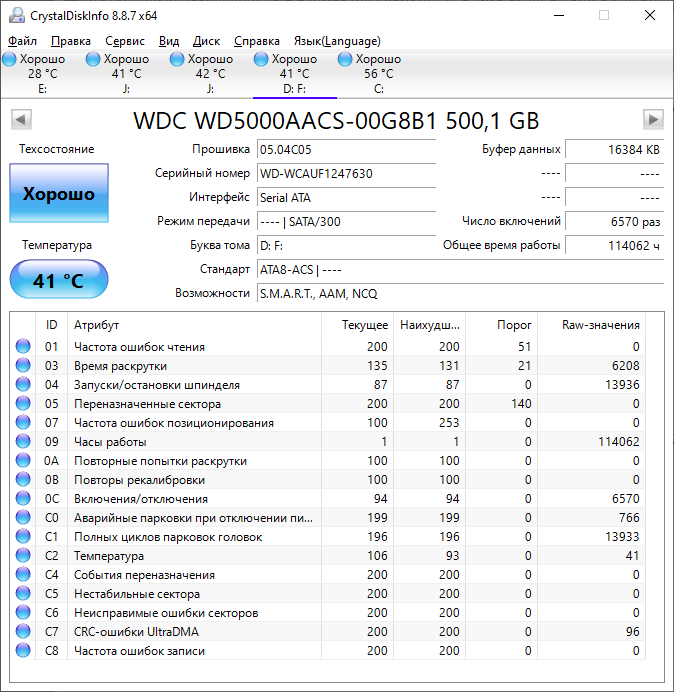Select the Полных циклов парковок головок text
The image size is (674, 692).
[x=168, y=537]
